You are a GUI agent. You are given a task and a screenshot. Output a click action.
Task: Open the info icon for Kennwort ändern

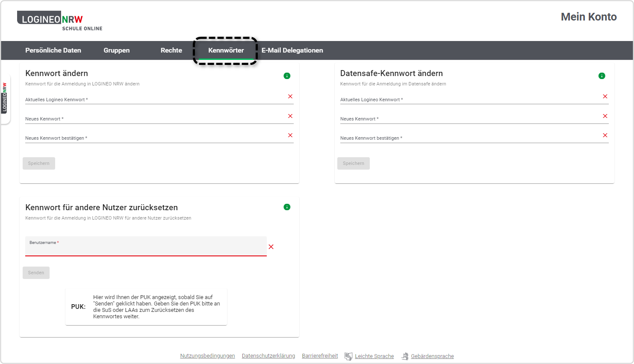287,76
